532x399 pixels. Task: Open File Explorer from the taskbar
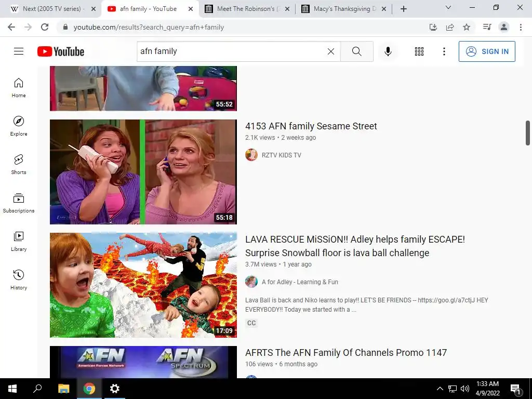63,389
